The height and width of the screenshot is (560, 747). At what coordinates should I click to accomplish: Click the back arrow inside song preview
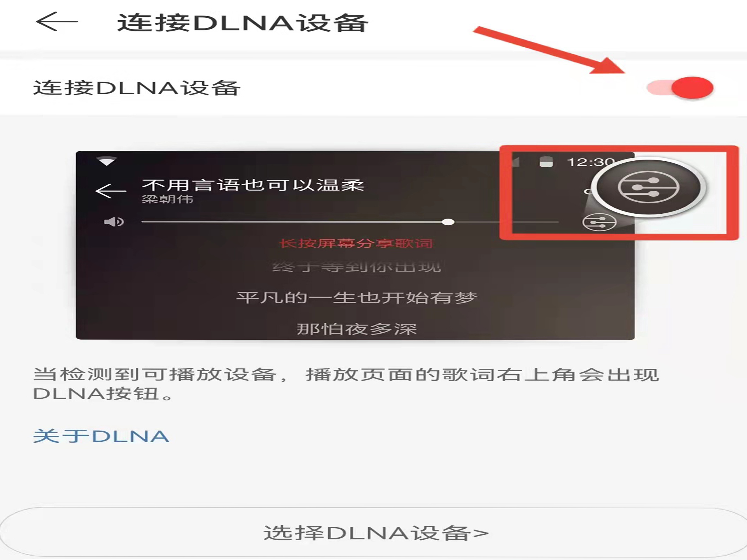coord(111,191)
